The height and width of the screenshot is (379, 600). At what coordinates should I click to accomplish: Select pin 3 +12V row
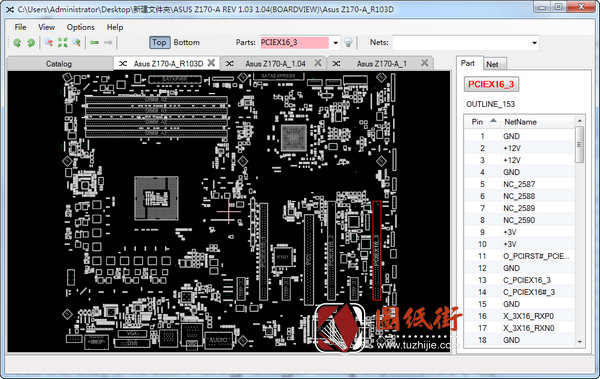(x=520, y=160)
